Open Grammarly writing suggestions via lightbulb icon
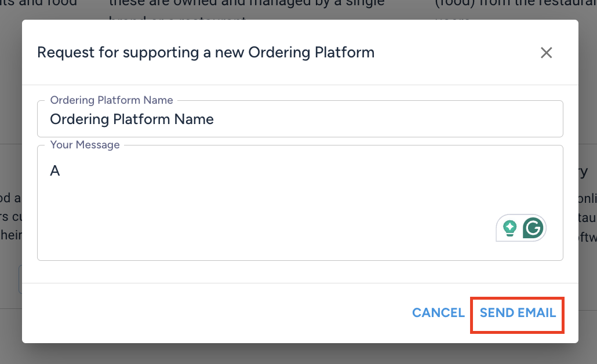The width and height of the screenshot is (597, 364). [x=509, y=228]
